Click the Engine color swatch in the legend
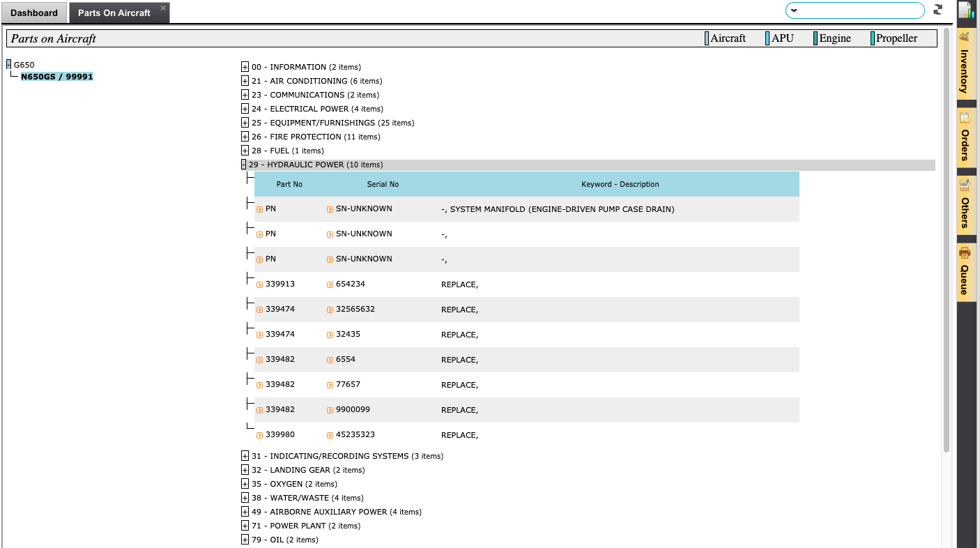The height and width of the screenshot is (548, 980). click(x=815, y=38)
